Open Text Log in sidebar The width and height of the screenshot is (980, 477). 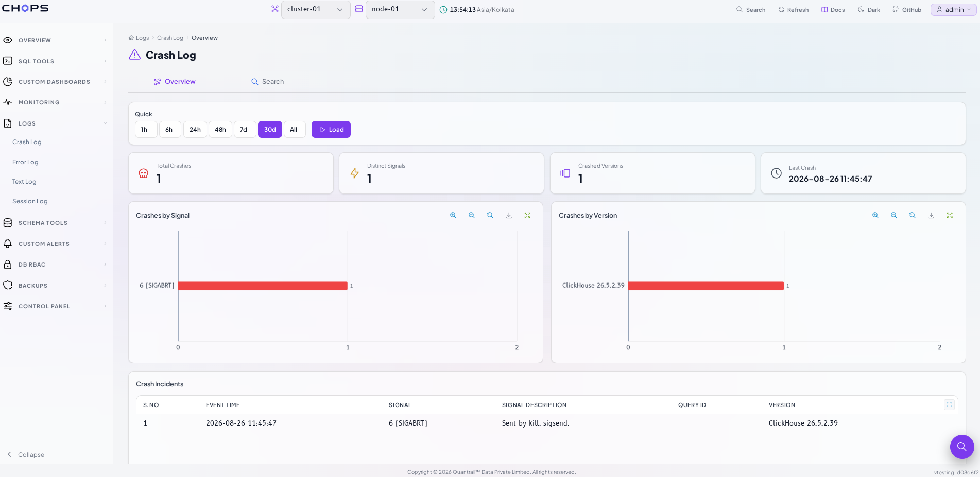click(24, 182)
